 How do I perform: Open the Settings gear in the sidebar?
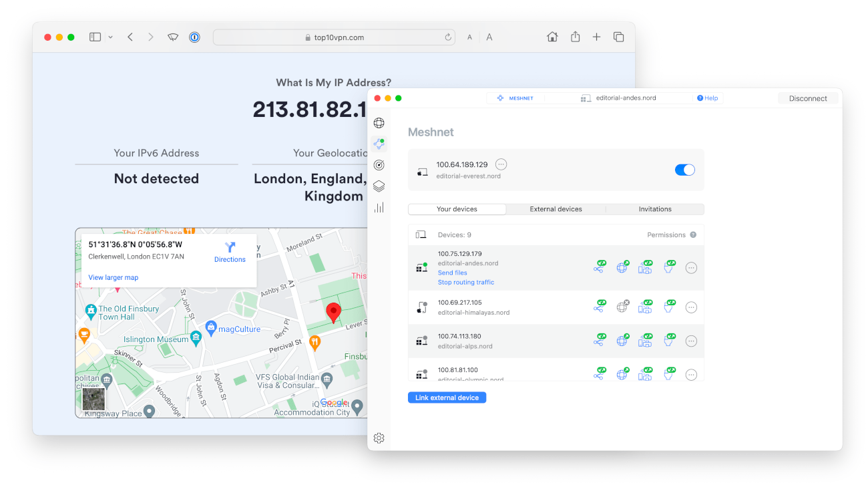379,438
